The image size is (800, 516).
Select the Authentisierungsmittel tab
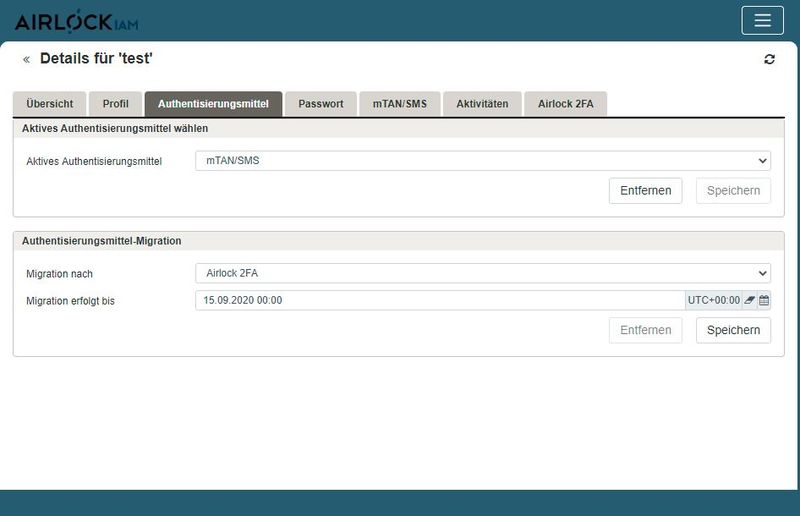click(x=213, y=104)
